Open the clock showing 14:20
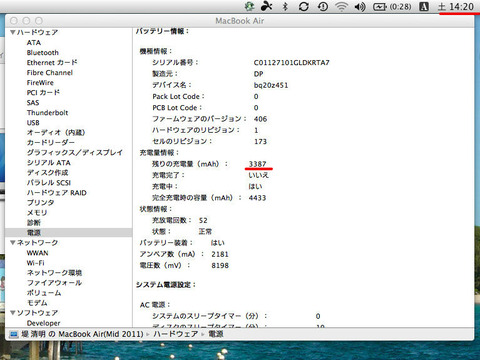Screen dimensions: 480x360 [x=456, y=7]
